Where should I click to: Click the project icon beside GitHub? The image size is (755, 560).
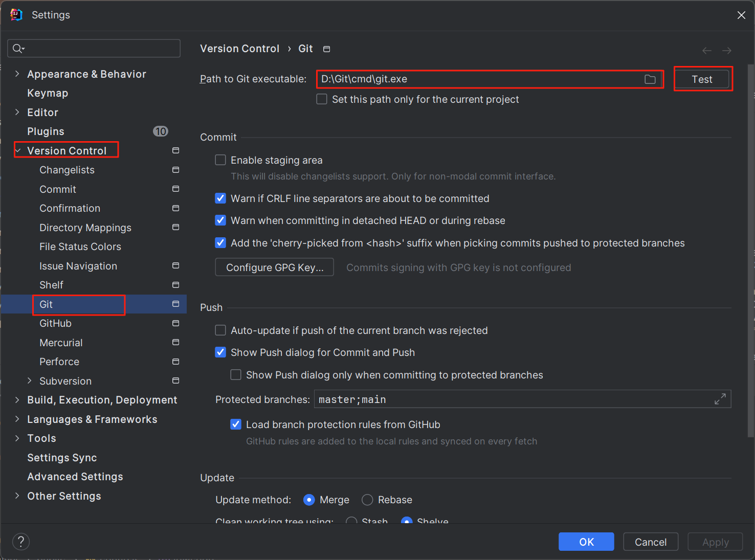click(x=176, y=323)
